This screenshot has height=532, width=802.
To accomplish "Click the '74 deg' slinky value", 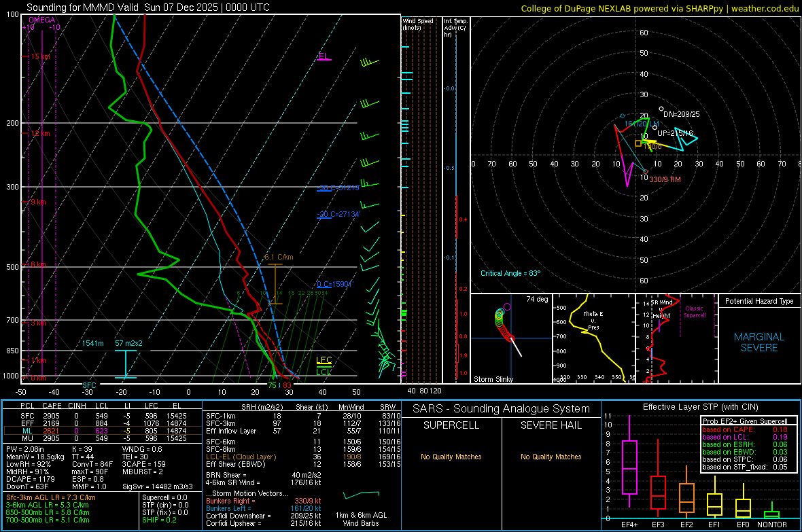I will pyautogui.click(x=537, y=299).
